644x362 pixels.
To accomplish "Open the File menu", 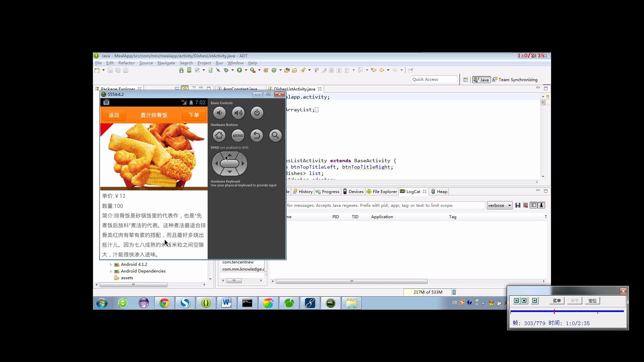I will tap(98, 63).
